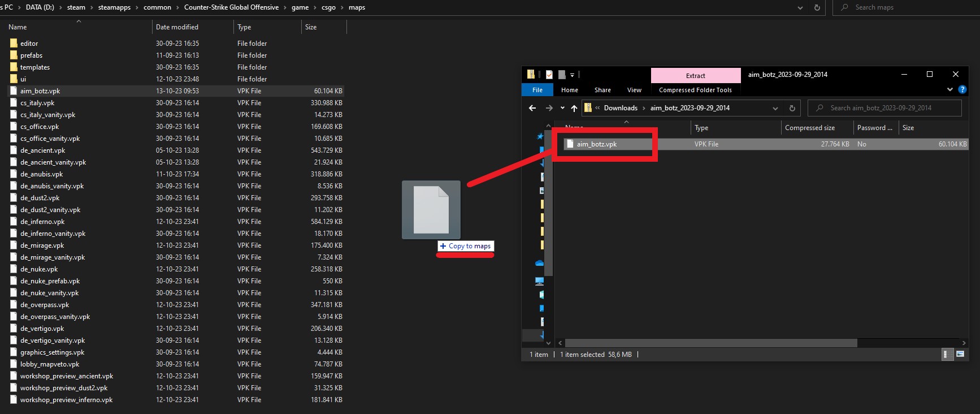The height and width of the screenshot is (414, 980).
Task: Click the Search aim_botz_2023-09-29_2014 field
Action: pyautogui.click(x=884, y=108)
